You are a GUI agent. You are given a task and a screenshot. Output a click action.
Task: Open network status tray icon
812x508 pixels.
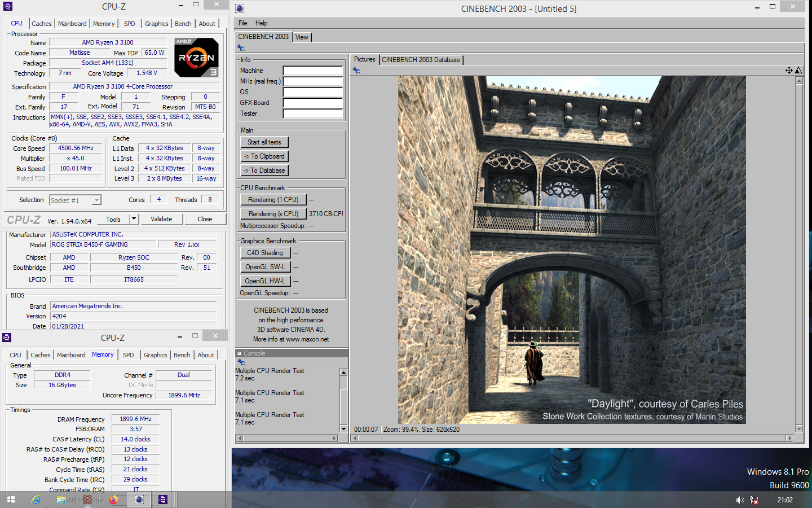[x=754, y=500]
